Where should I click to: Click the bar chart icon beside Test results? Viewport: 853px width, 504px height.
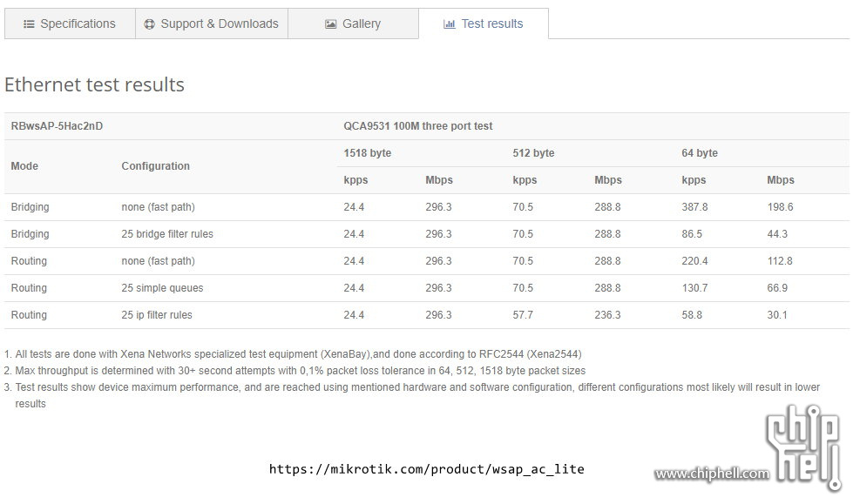pos(450,24)
